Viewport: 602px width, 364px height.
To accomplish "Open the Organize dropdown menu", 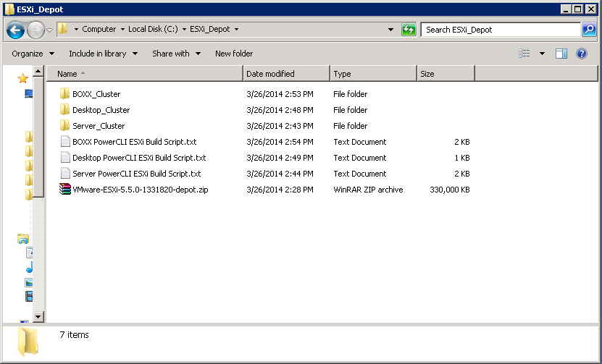I will click(x=33, y=54).
